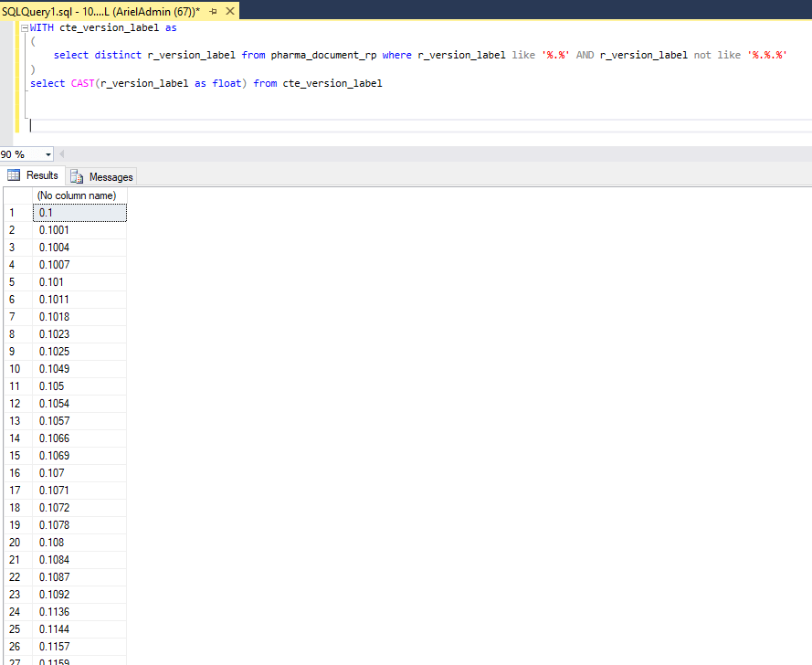
Task: Select cell with value 0.1057
Action: (x=79, y=421)
